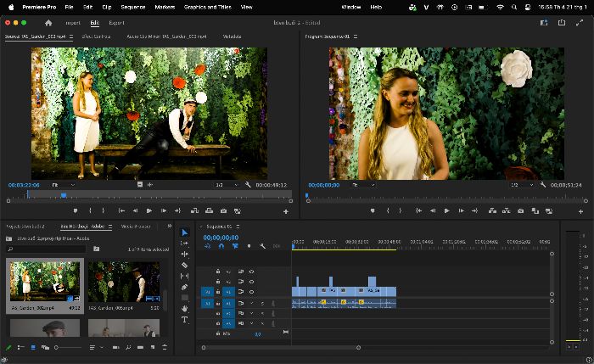Viewport: 594px width, 364px height.
Task: Play the Source monitor clip
Action: (149, 211)
